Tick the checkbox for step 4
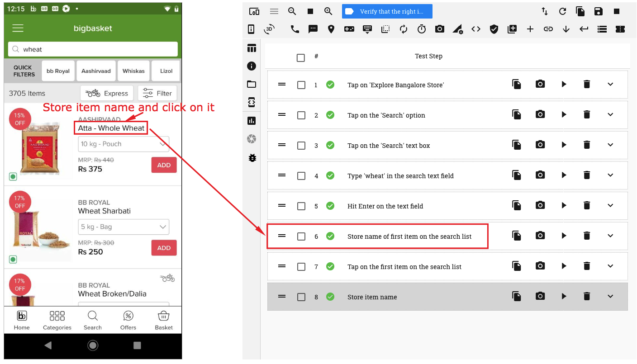This screenshot has width=637, height=364. point(301,176)
